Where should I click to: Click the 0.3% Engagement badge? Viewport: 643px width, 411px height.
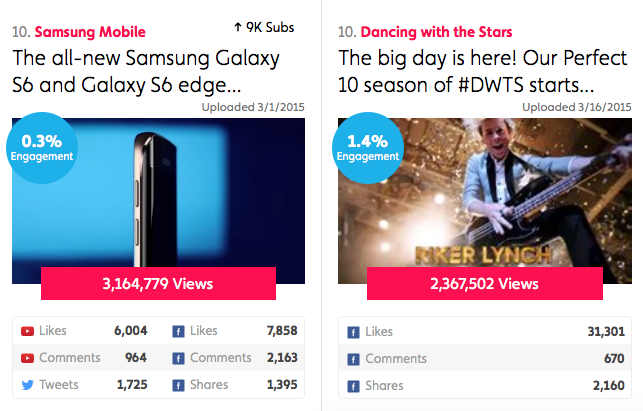point(42,148)
